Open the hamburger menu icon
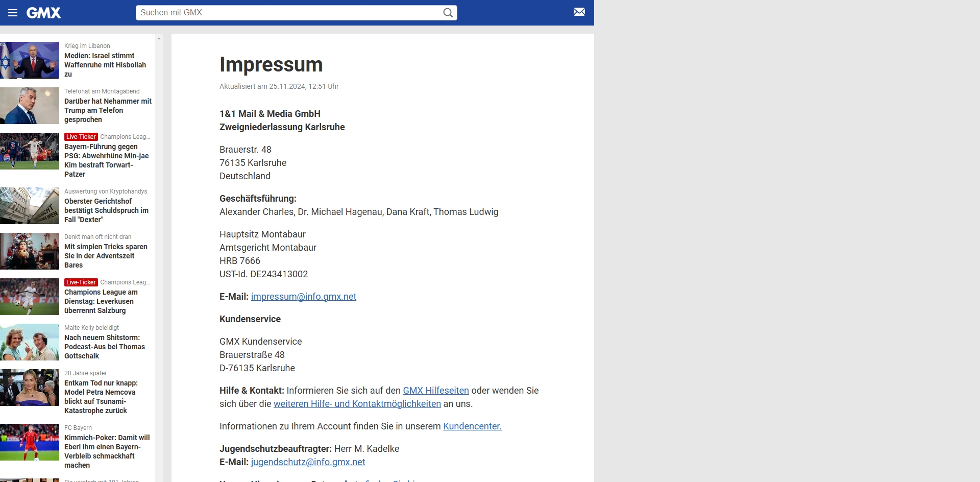Image resolution: width=980 pixels, height=482 pixels. [13, 13]
